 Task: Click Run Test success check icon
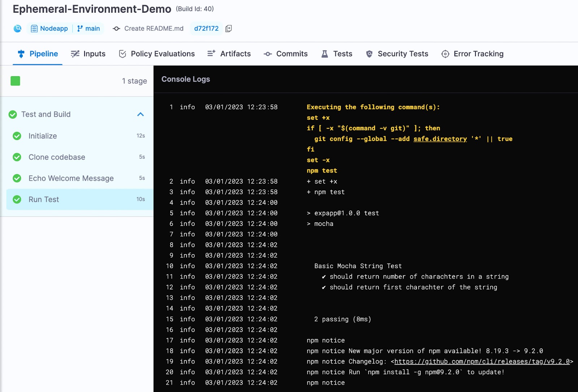[17, 199]
